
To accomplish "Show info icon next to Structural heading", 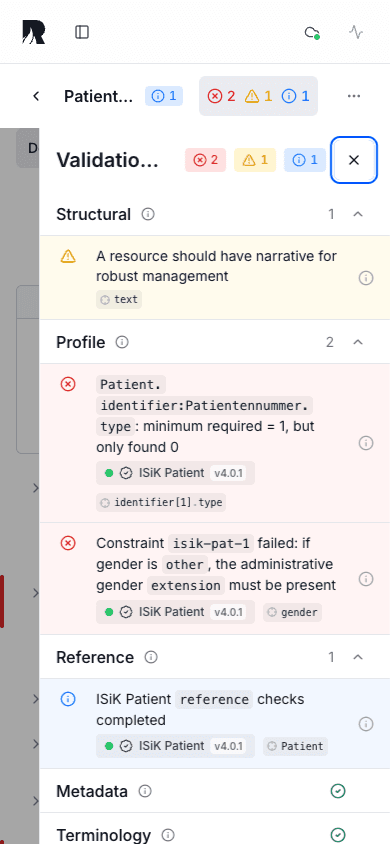I will (148, 214).
